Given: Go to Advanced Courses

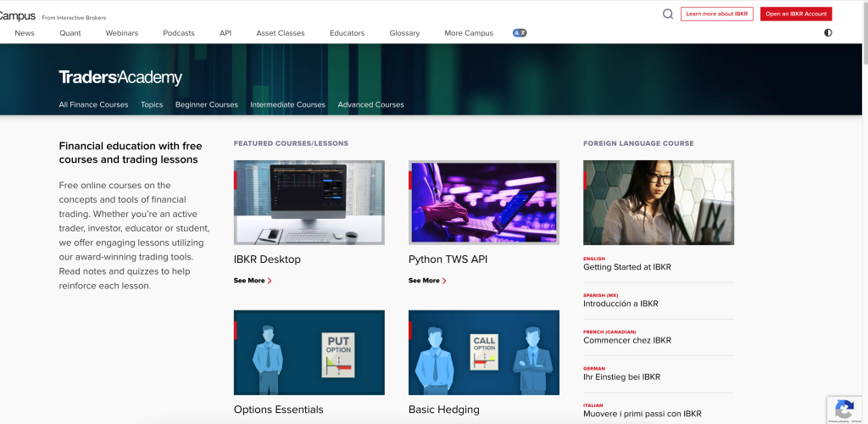Looking at the screenshot, I should (x=370, y=105).
